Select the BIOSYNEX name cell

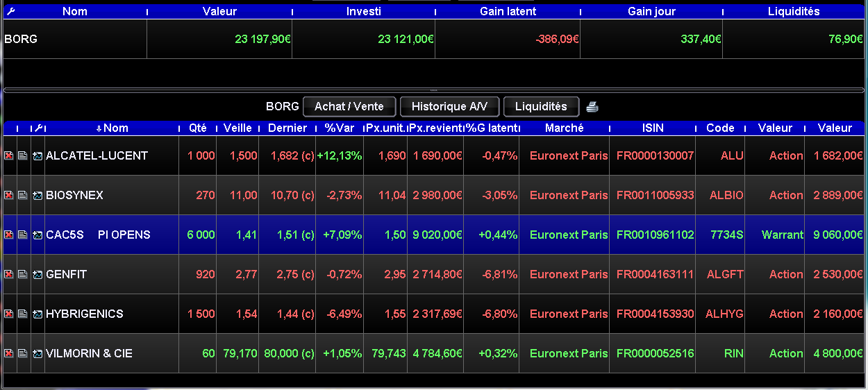pyautogui.click(x=112, y=196)
